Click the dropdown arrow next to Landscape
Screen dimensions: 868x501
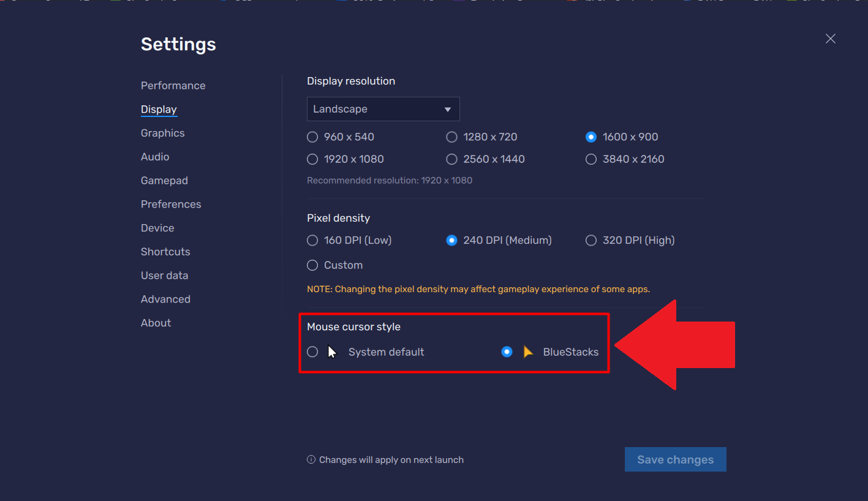pos(448,110)
